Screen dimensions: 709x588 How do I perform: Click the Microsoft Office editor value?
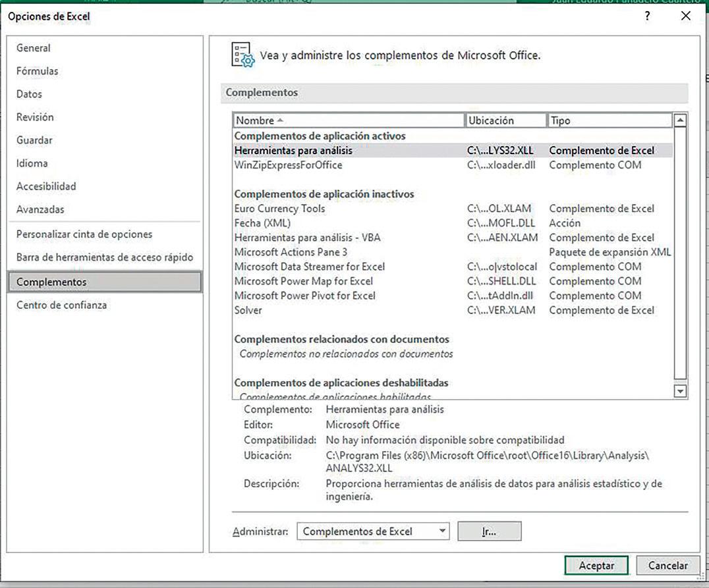pyautogui.click(x=362, y=425)
